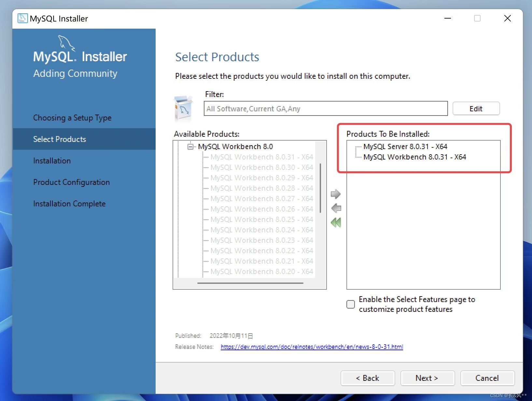Viewport: 532px width, 401px height.
Task: Open the Choosing a Setup Type step
Action: pyautogui.click(x=72, y=118)
